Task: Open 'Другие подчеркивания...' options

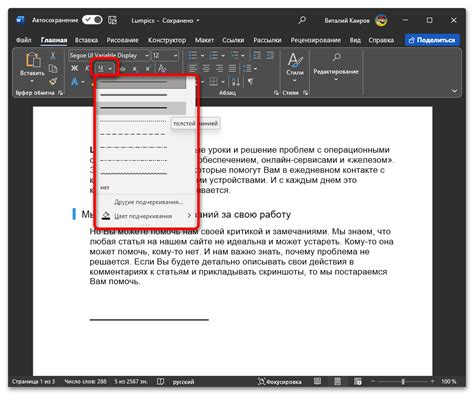Action: (x=149, y=202)
